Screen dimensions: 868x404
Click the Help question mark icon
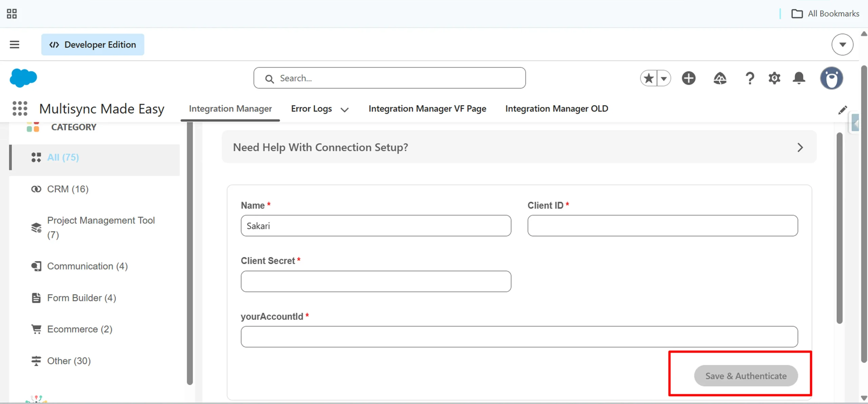tap(750, 78)
